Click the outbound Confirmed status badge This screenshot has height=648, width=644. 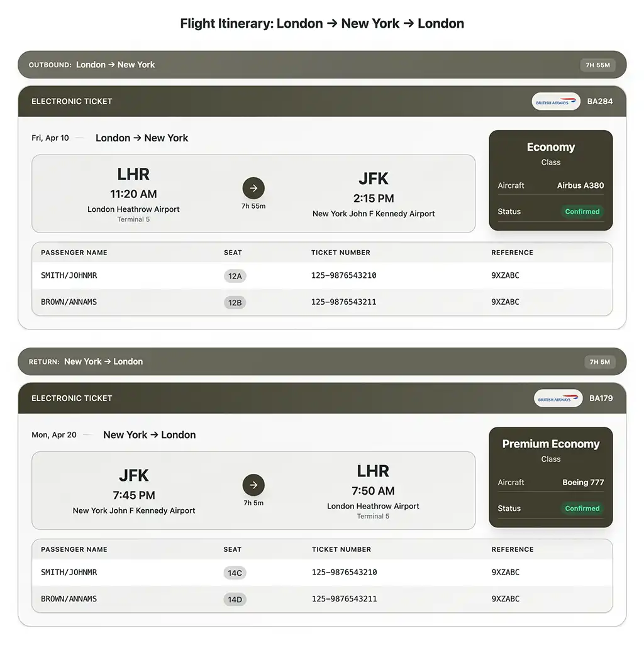(x=582, y=212)
